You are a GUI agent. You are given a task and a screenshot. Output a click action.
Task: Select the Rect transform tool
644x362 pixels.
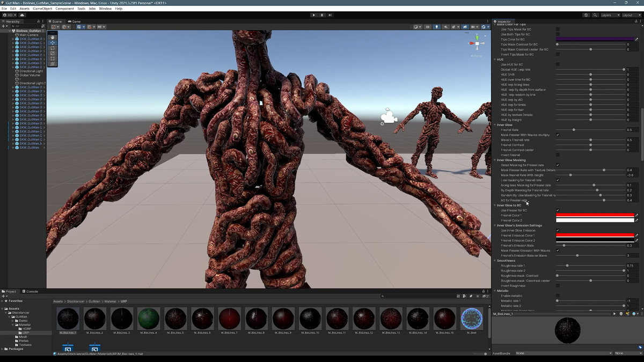click(x=53, y=58)
